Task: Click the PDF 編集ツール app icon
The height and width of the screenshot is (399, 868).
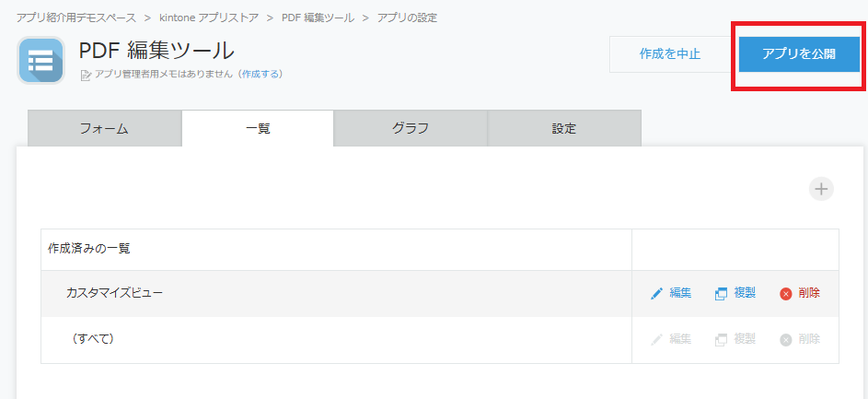Action: pos(41,61)
